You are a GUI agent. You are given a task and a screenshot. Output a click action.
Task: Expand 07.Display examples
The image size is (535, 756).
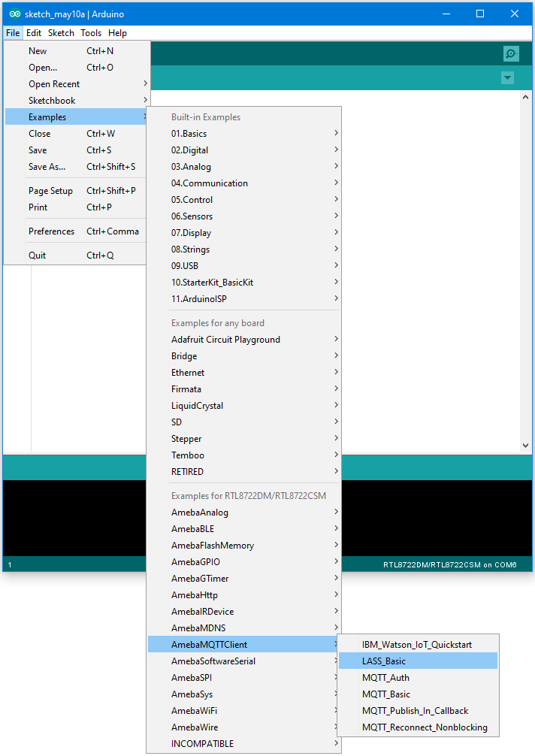244,233
